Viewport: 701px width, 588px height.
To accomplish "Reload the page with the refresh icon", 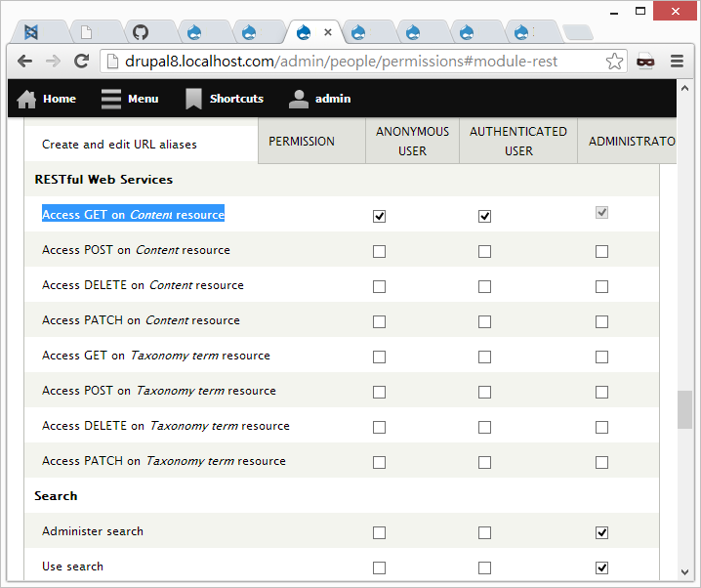I will tap(82, 61).
